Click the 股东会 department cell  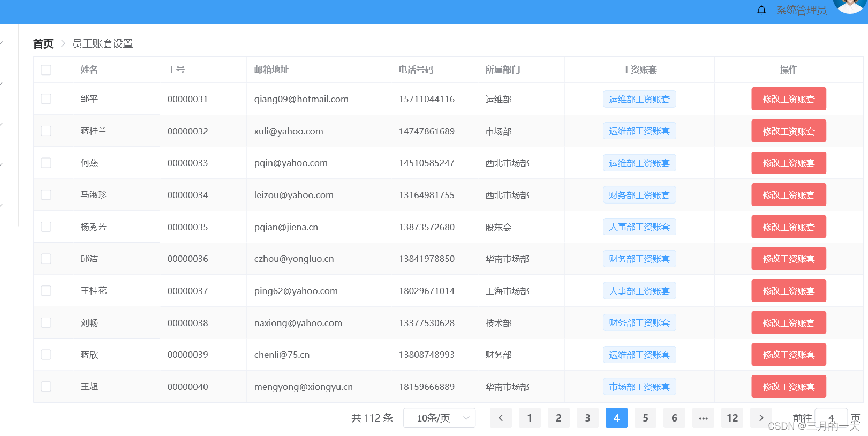tap(499, 227)
